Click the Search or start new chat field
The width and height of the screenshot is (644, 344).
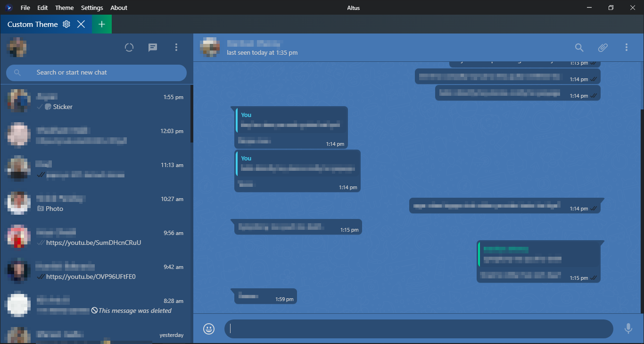click(x=96, y=73)
